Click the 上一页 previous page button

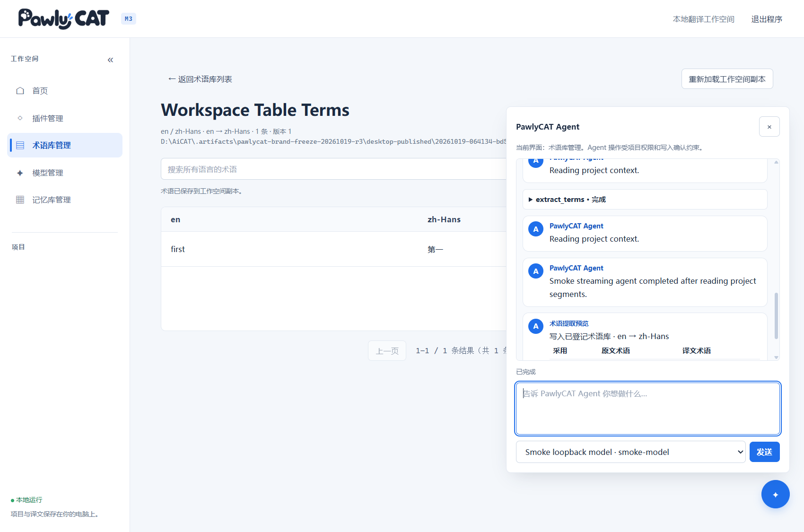pos(387,351)
